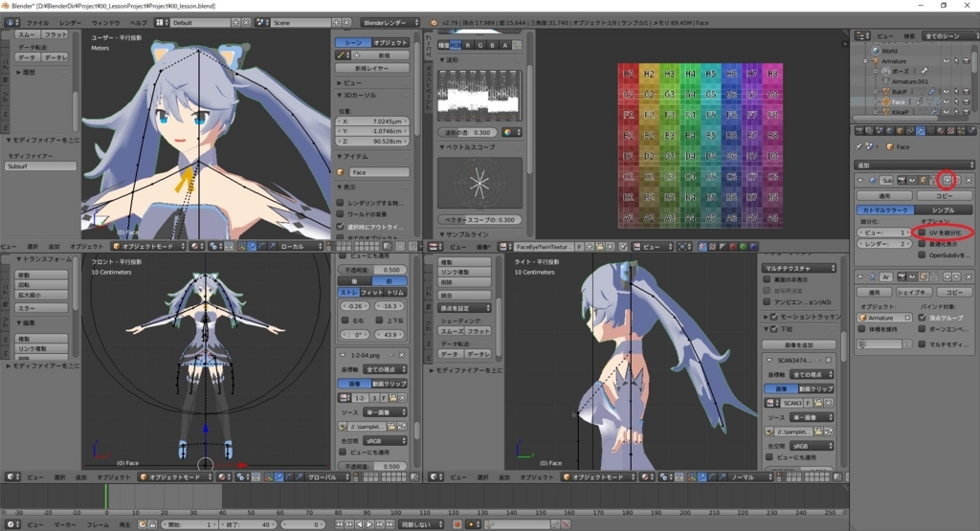Click the Face item name field
980x531 pixels.
(x=379, y=172)
